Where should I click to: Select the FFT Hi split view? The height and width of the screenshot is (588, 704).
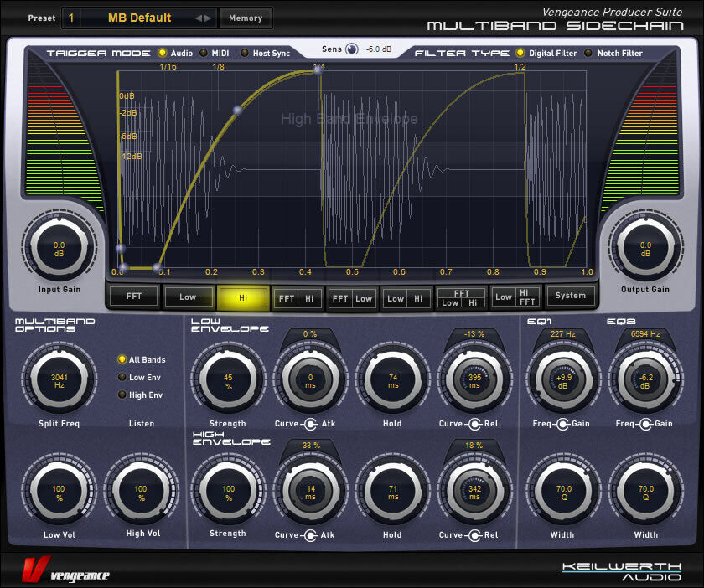coord(297,298)
